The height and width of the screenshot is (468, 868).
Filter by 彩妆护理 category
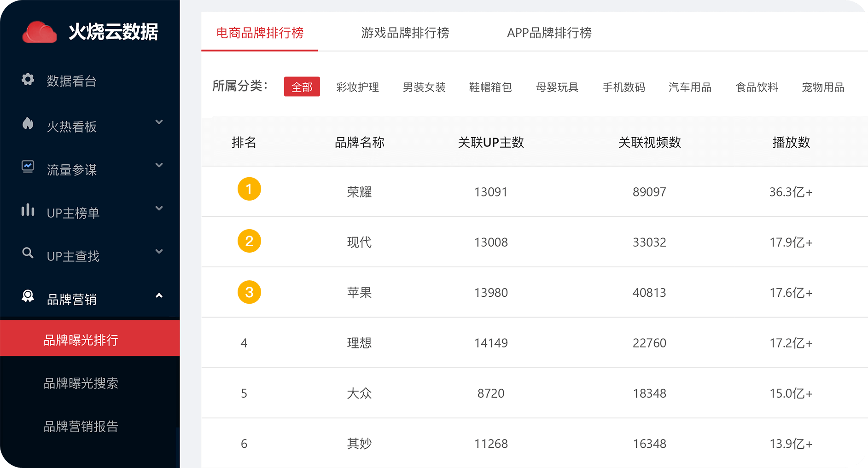[x=357, y=87]
